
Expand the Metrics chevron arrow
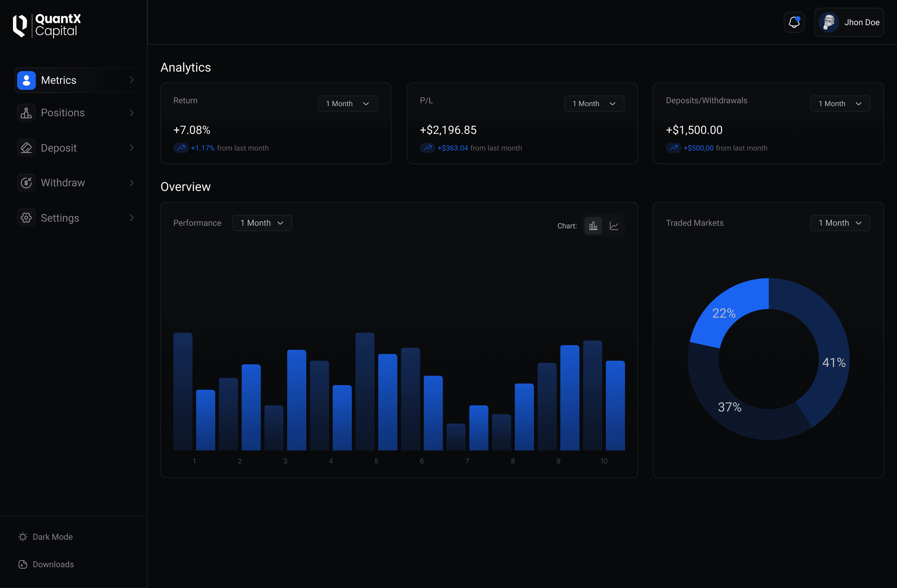coord(132,80)
